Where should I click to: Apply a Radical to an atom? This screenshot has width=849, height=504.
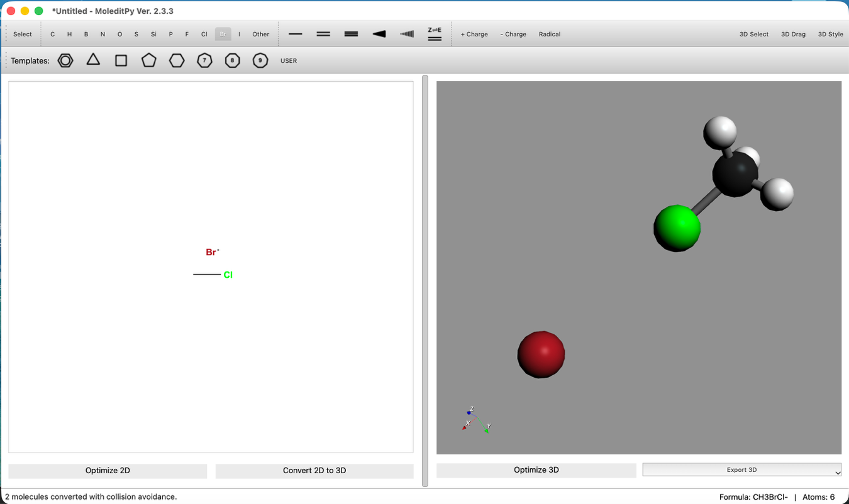click(549, 34)
